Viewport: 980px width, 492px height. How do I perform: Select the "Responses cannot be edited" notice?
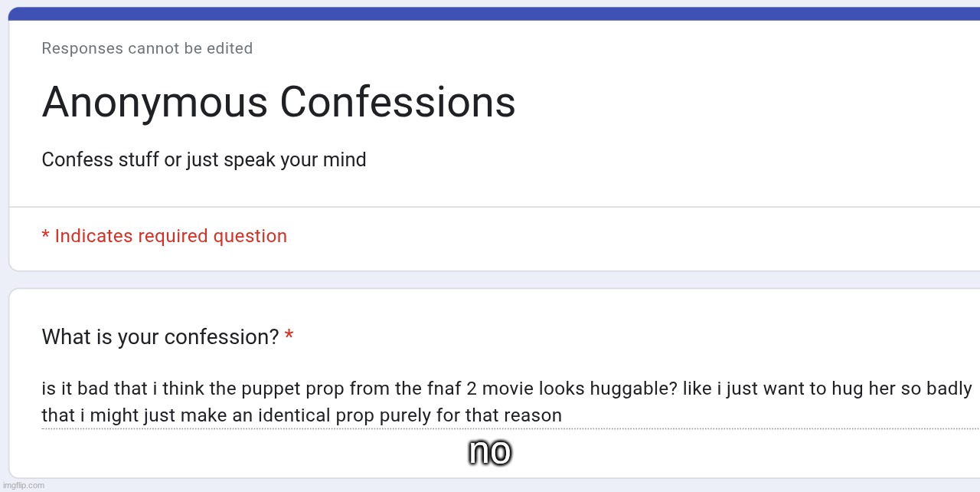147,48
